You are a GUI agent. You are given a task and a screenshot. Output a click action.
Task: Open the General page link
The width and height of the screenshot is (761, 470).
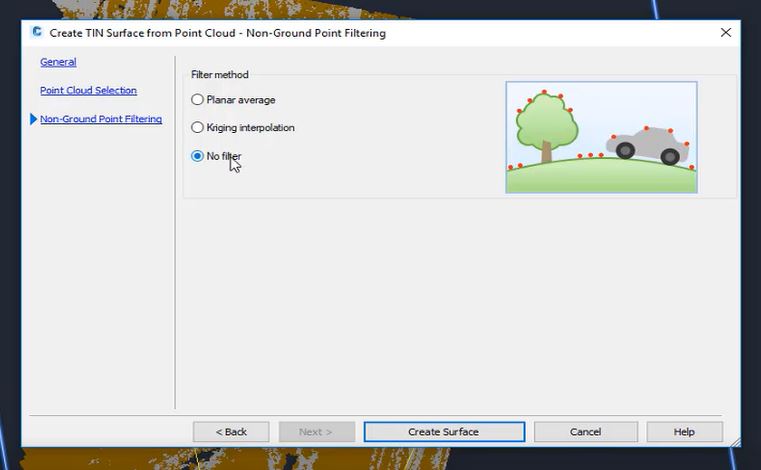click(58, 62)
